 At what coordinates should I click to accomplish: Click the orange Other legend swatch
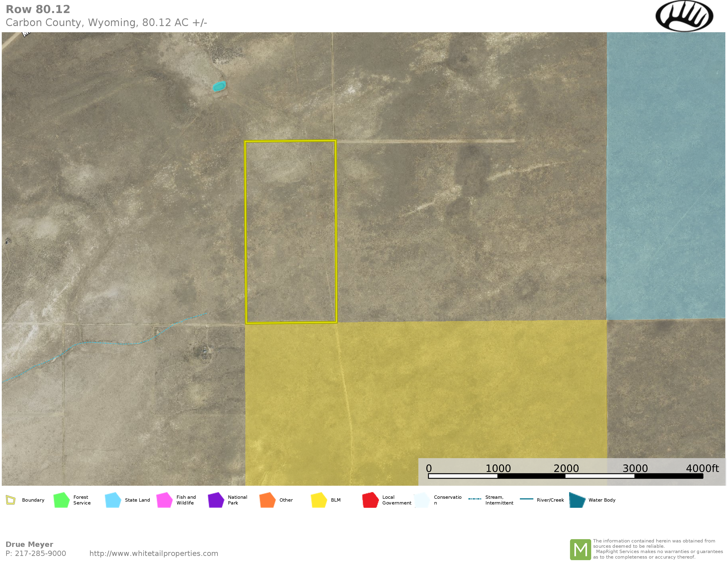pos(267,500)
